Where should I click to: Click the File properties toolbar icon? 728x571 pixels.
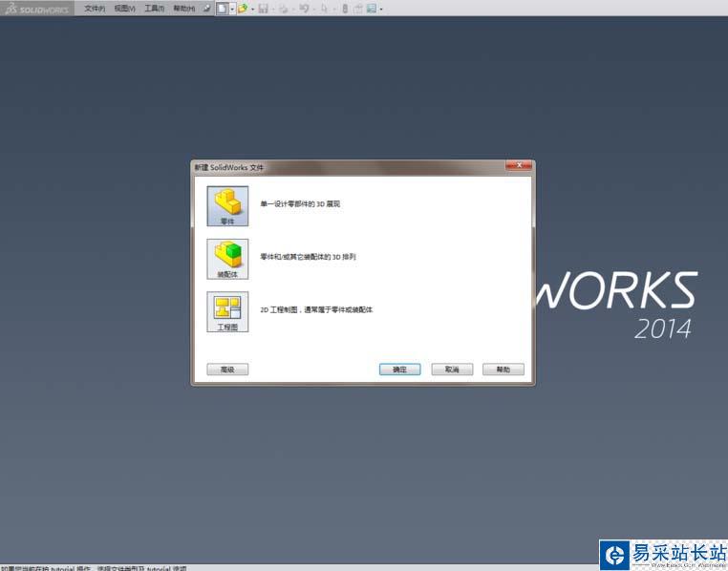[x=358, y=9]
